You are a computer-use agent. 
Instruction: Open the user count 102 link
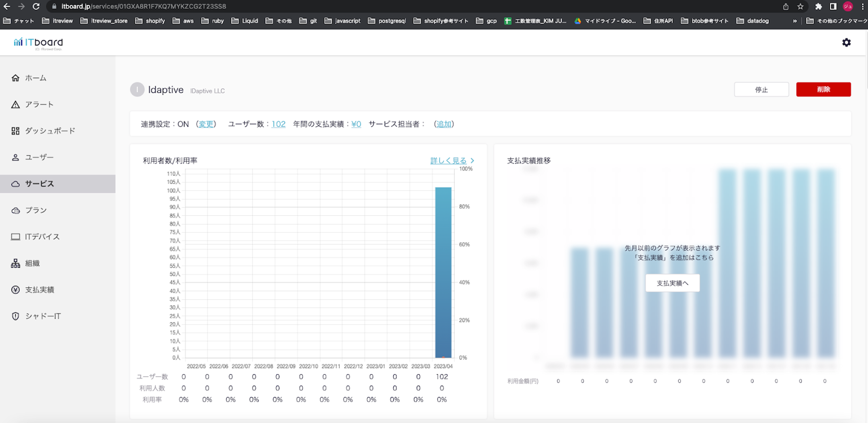pyautogui.click(x=278, y=124)
